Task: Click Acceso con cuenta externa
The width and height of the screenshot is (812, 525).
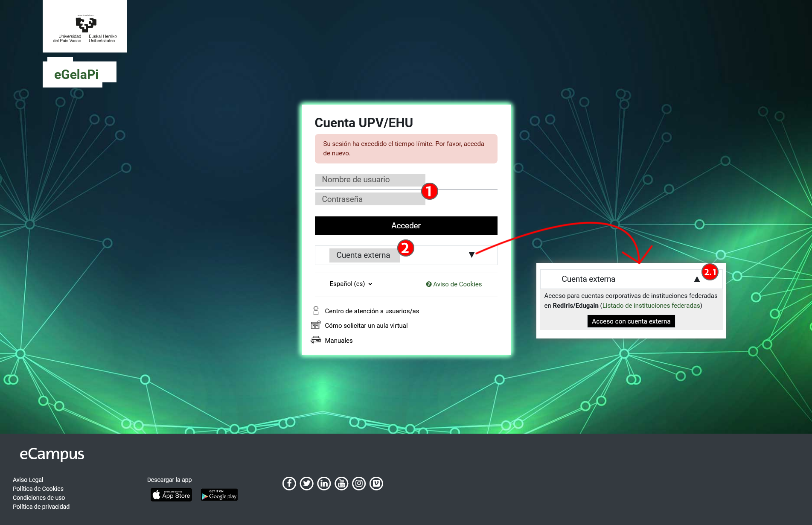Action: (x=631, y=321)
